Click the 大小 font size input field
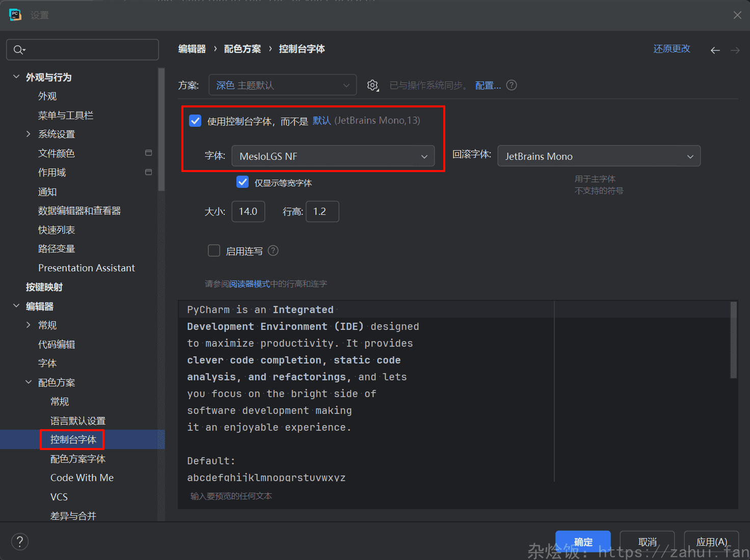 tap(248, 211)
